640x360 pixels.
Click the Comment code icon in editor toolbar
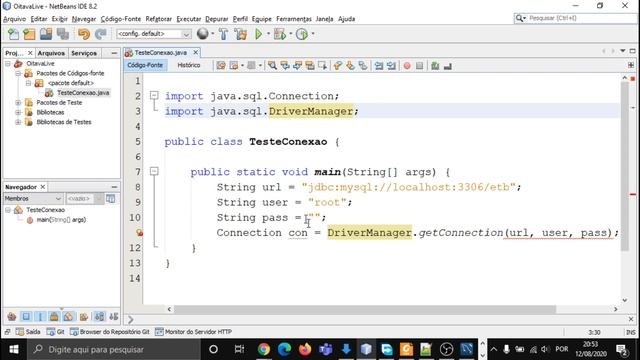[x=435, y=66]
